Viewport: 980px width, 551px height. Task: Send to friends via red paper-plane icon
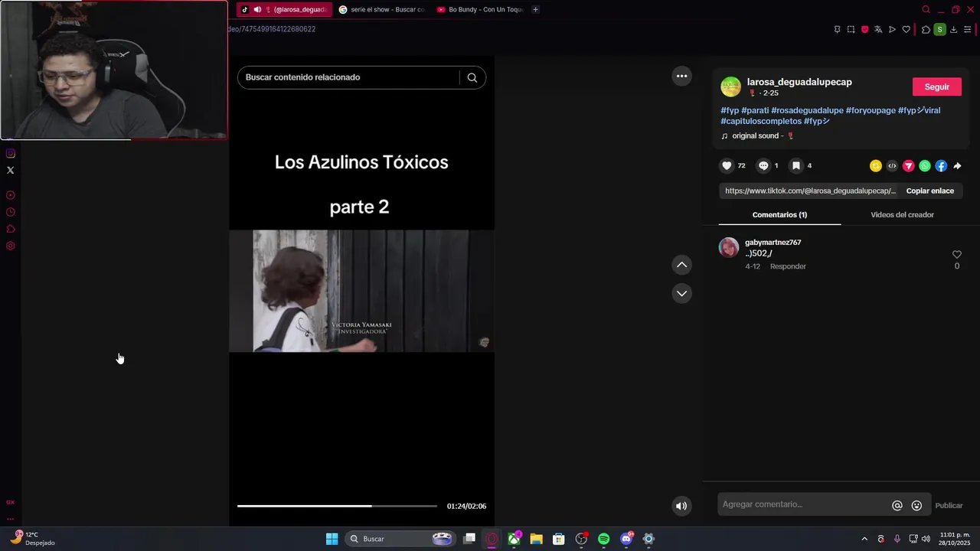point(909,166)
